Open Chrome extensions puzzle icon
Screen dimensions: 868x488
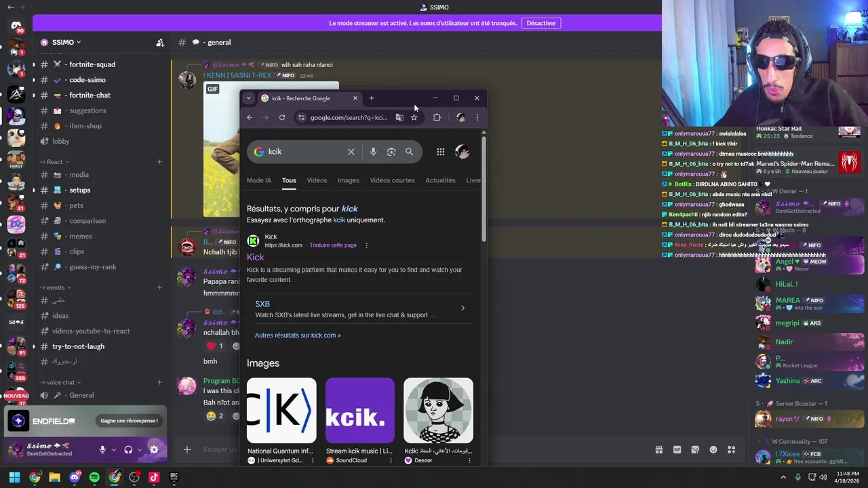tap(437, 117)
